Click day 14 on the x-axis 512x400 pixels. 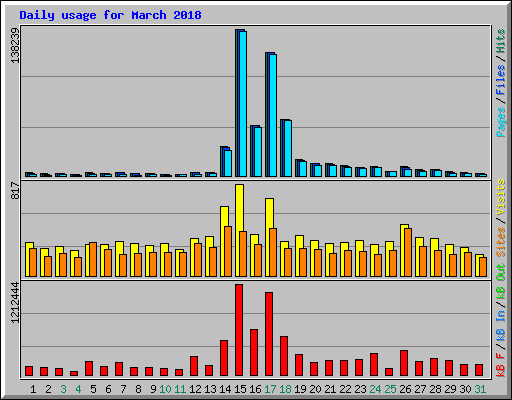225,389
